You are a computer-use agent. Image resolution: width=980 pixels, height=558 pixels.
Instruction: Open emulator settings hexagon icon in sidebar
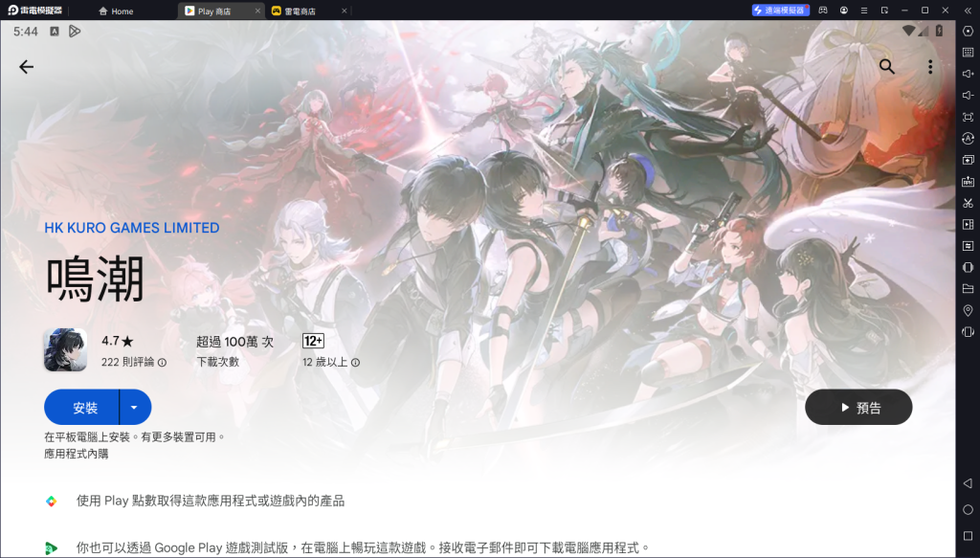[x=969, y=32]
